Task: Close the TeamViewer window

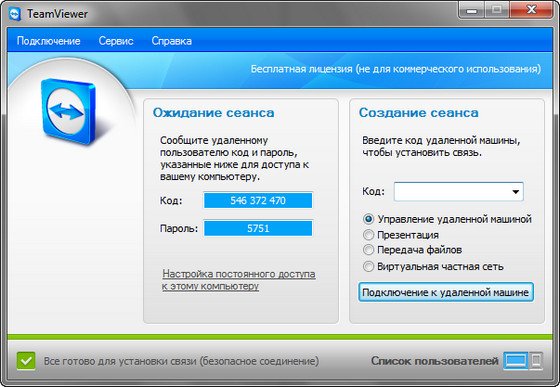Action: pos(532,10)
